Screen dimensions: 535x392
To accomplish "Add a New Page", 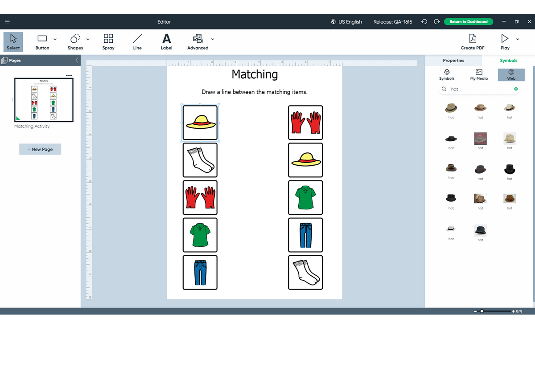I will click(40, 149).
